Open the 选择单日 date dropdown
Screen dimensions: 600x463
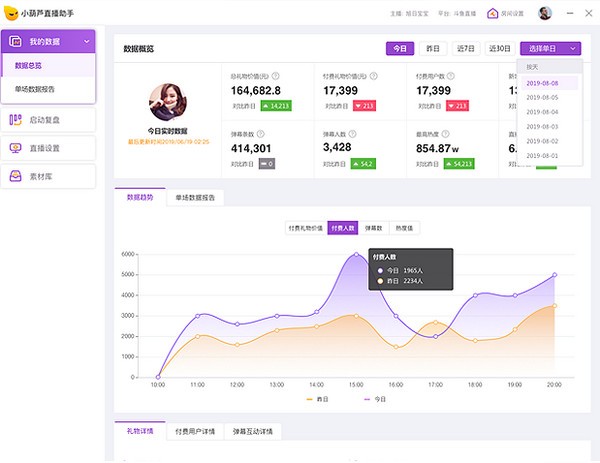pos(550,48)
